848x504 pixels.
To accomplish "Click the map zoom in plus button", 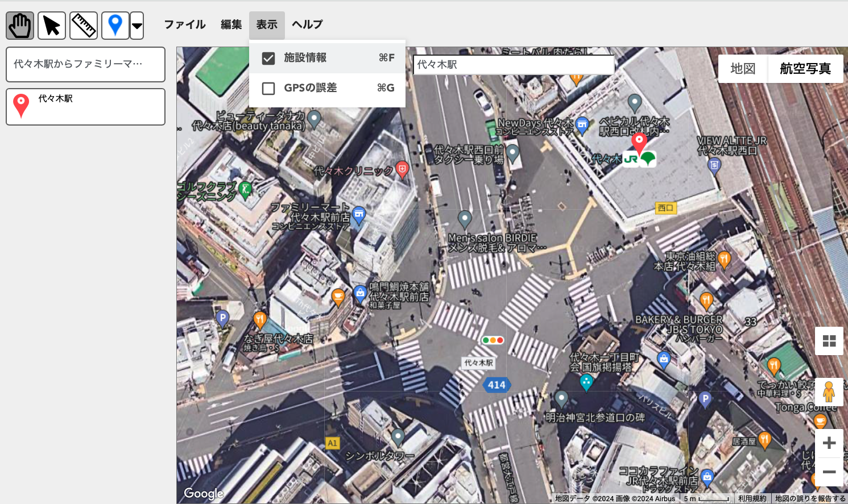I will (x=829, y=443).
